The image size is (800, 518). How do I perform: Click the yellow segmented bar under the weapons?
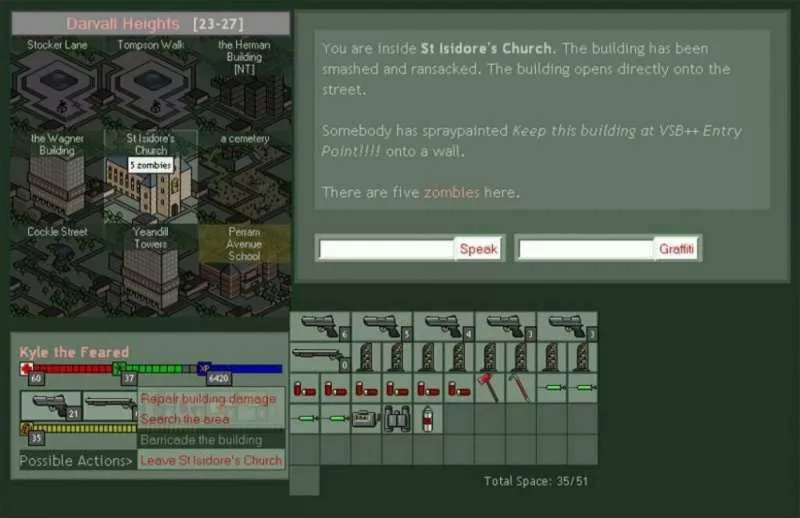(85, 428)
